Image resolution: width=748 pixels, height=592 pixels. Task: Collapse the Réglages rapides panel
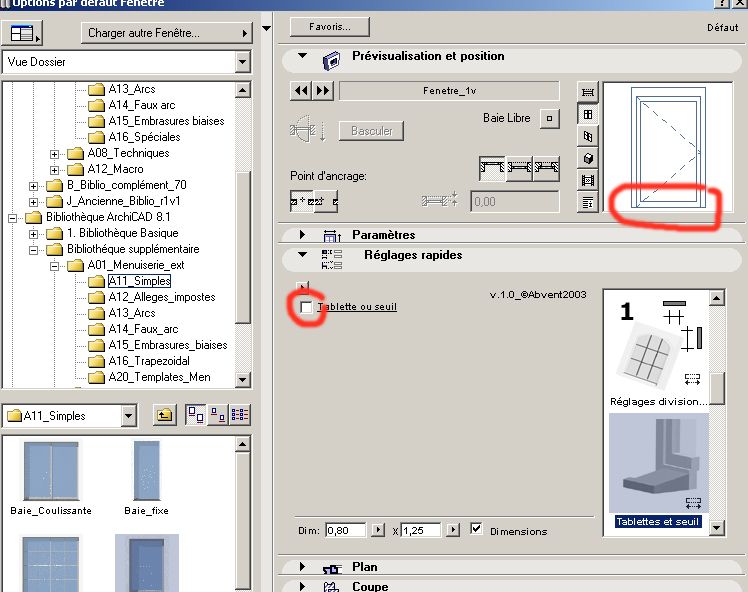pos(302,255)
